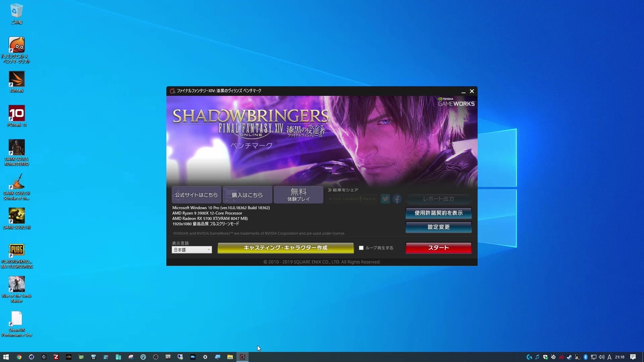Open the 無料体験プレイ free trial
The width and height of the screenshot is (644, 362).
(298, 195)
